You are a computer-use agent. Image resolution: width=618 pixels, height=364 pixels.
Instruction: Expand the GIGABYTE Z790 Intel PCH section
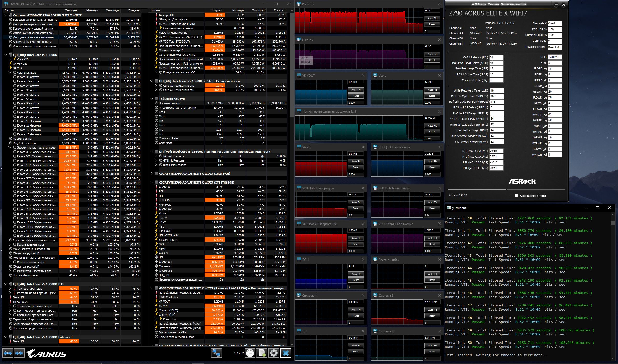point(152,174)
